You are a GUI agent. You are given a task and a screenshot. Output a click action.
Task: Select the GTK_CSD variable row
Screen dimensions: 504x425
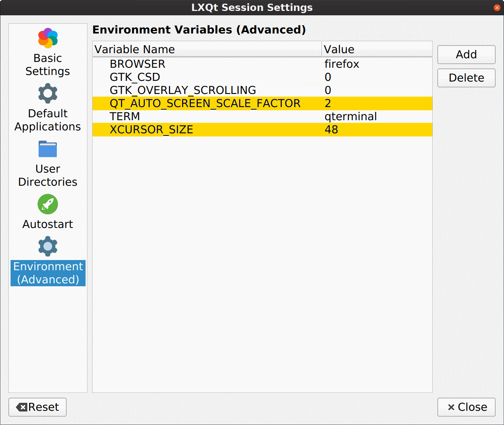135,77
